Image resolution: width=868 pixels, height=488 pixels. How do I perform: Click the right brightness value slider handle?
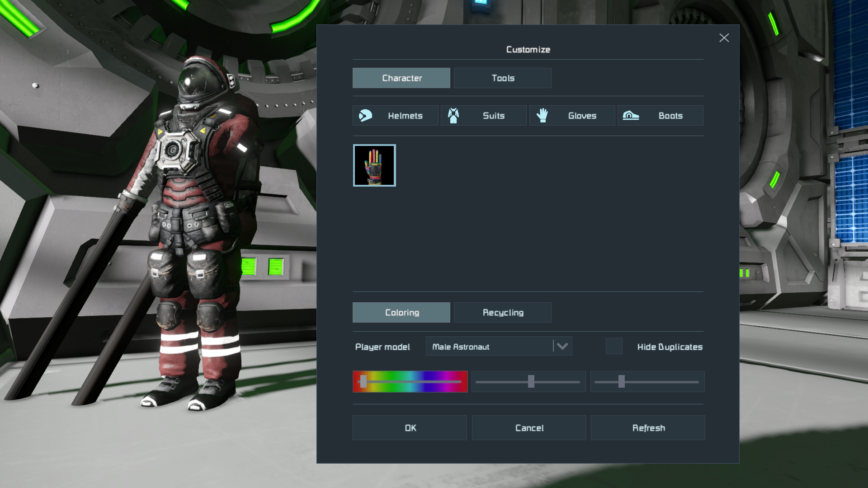point(622,382)
